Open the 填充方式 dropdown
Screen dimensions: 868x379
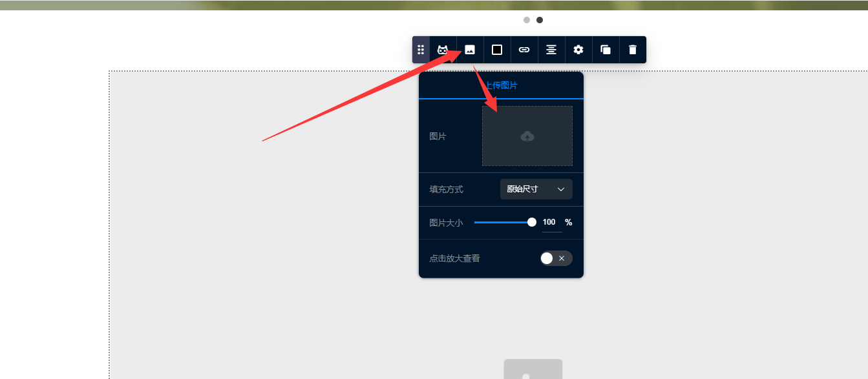[x=536, y=189]
